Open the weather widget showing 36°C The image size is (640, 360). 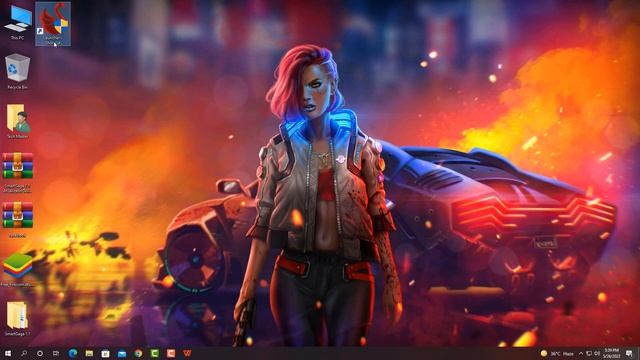point(557,353)
